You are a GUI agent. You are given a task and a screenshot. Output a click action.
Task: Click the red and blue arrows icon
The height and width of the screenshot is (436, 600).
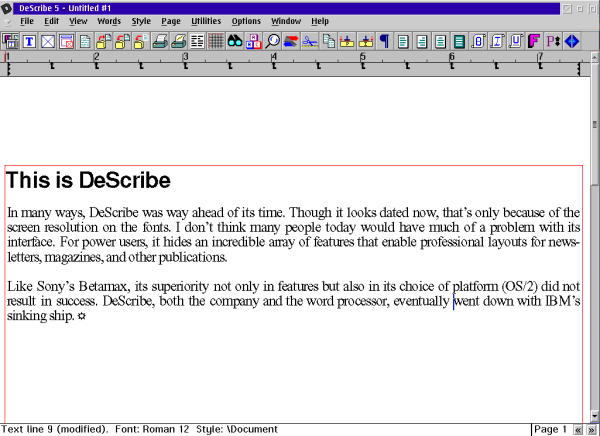point(291,41)
